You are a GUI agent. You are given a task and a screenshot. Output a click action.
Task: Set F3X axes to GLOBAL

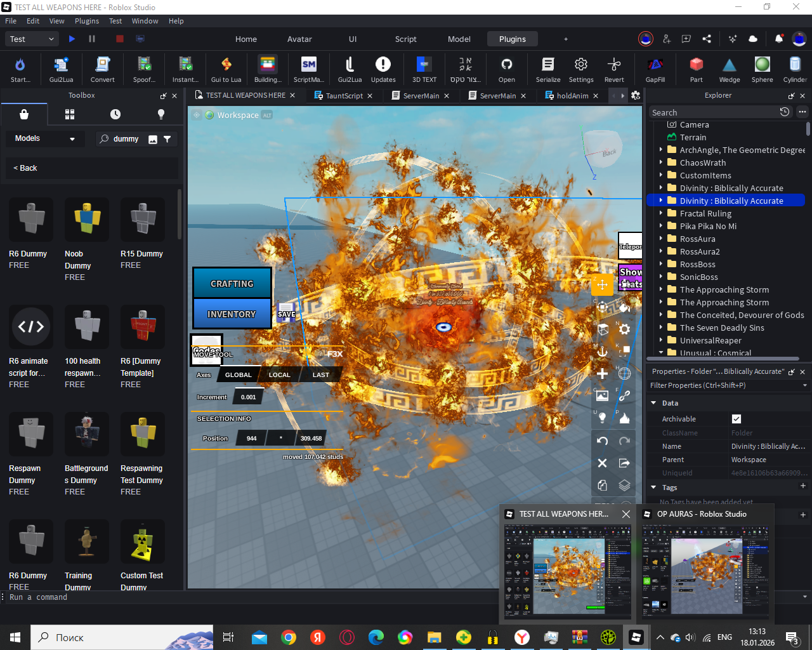tap(239, 375)
